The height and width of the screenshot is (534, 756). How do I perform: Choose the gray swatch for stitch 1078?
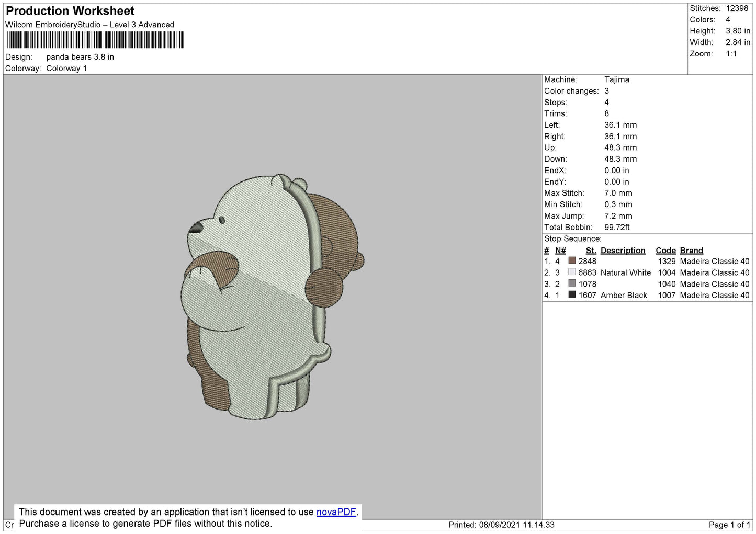pyautogui.click(x=572, y=283)
